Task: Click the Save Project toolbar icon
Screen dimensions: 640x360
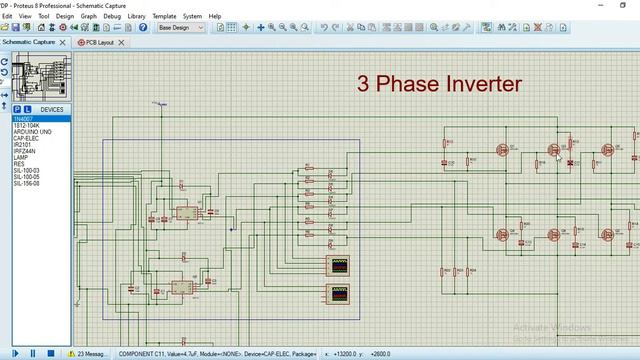Action: pyautogui.click(x=16, y=27)
